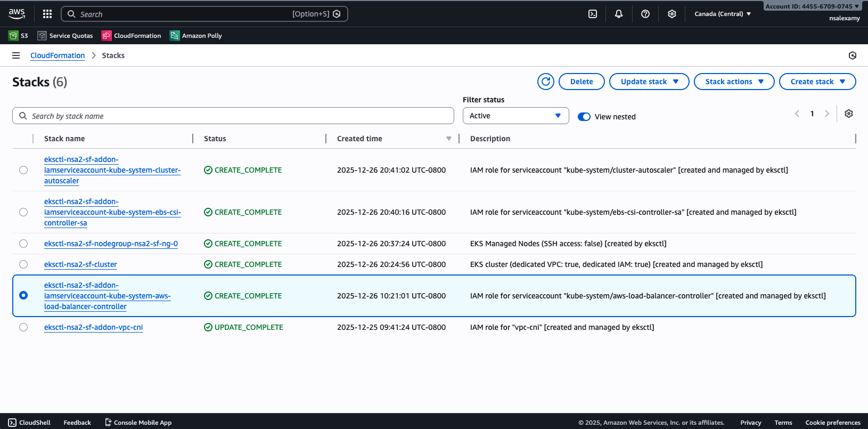
Task: Launch CloudShell from top bar icon
Action: click(x=593, y=14)
